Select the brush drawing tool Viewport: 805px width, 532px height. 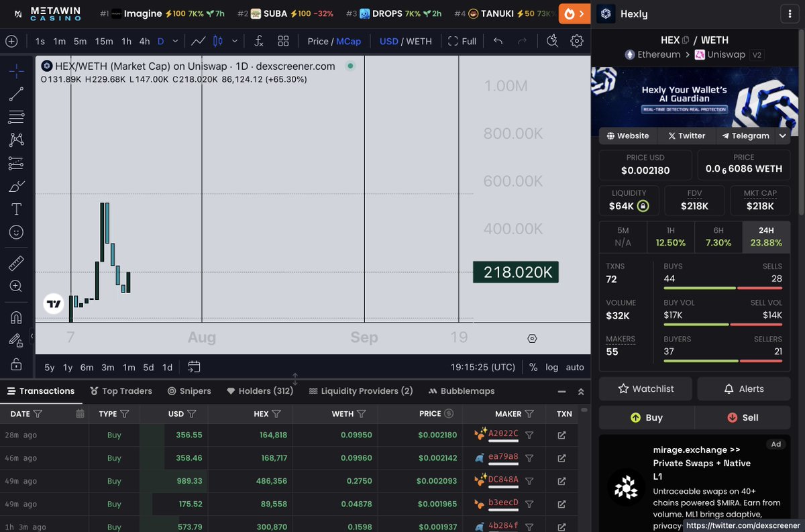(x=16, y=186)
